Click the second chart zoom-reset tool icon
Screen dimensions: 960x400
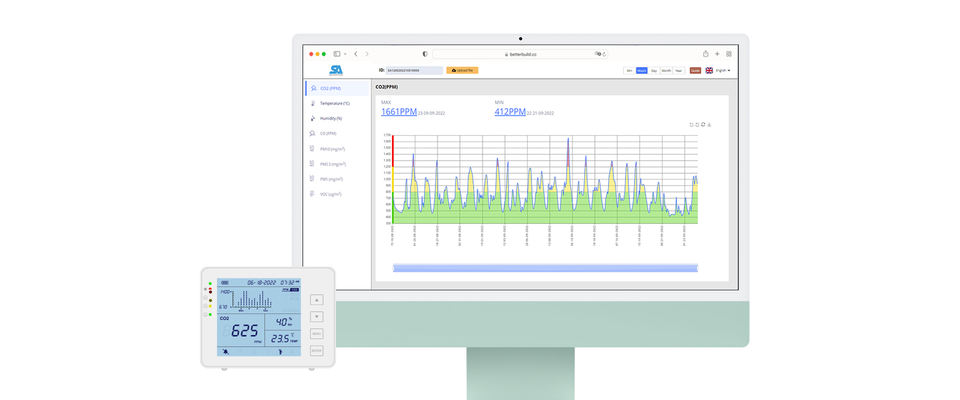coord(697,124)
